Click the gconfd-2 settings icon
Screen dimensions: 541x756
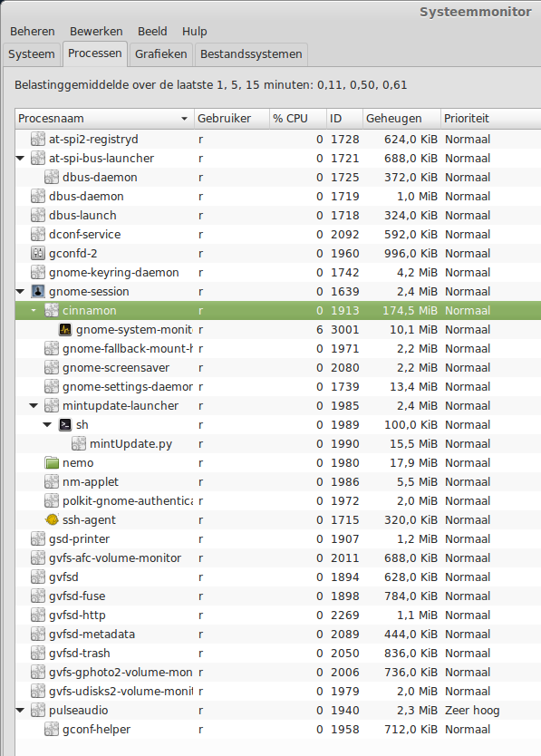coord(38,254)
